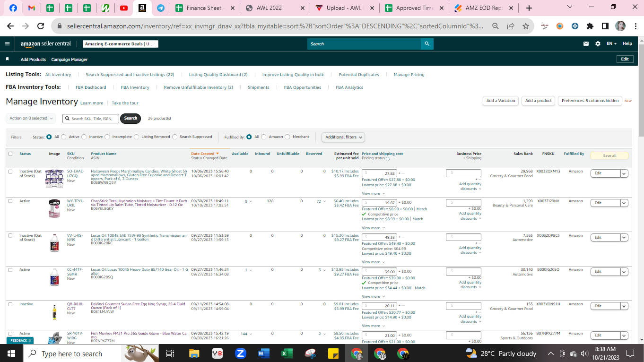Open the notifications icon in system tray
The width and height of the screenshot is (644, 362).
tap(630, 353)
